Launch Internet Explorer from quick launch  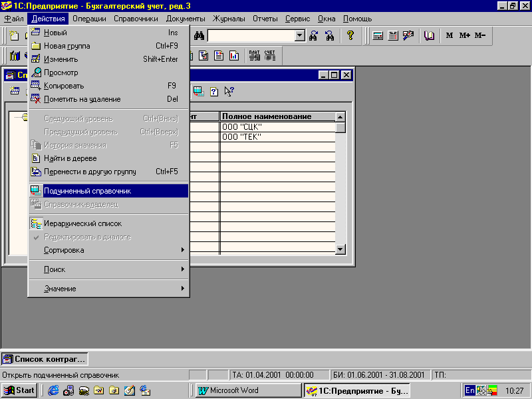pos(53,390)
